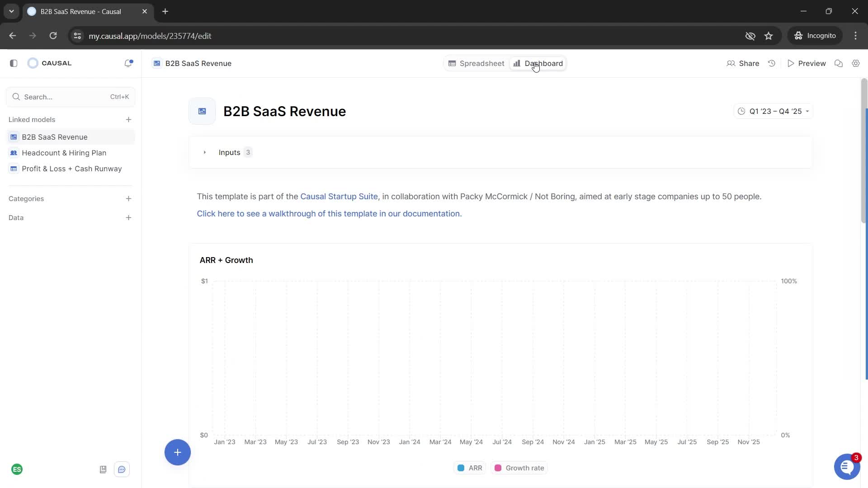Screen dimensions: 868x488
Task: Open new browser tab
Action: click(x=165, y=11)
